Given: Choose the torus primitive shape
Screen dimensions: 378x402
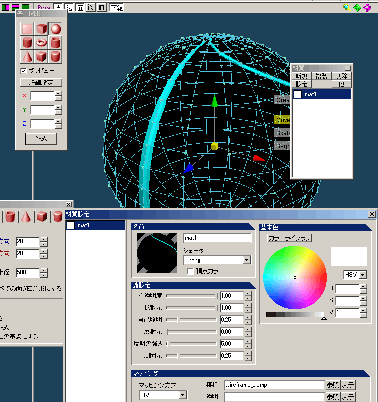Looking at the screenshot, I should (41, 43).
